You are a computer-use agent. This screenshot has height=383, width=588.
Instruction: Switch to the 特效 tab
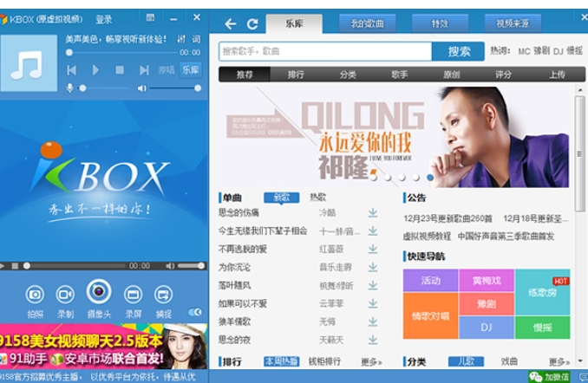[x=440, y=24]
